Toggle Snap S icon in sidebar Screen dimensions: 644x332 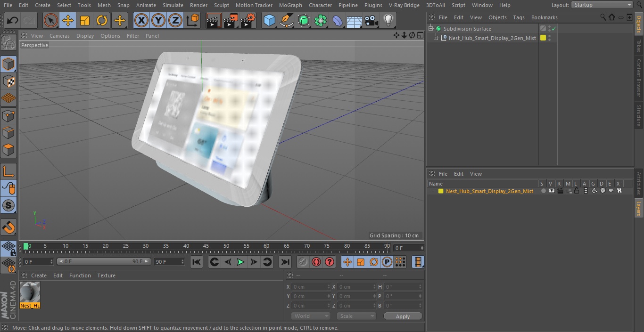coord(8,205)
